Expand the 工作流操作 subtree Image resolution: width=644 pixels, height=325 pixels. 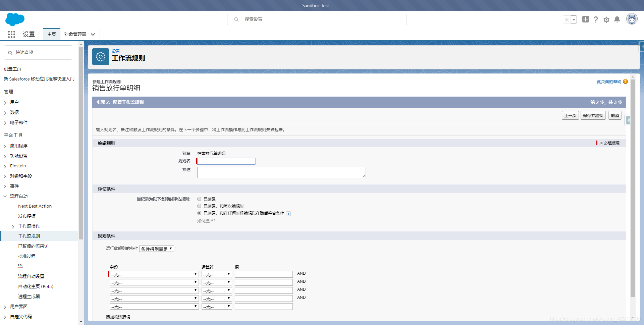point(13,226)
